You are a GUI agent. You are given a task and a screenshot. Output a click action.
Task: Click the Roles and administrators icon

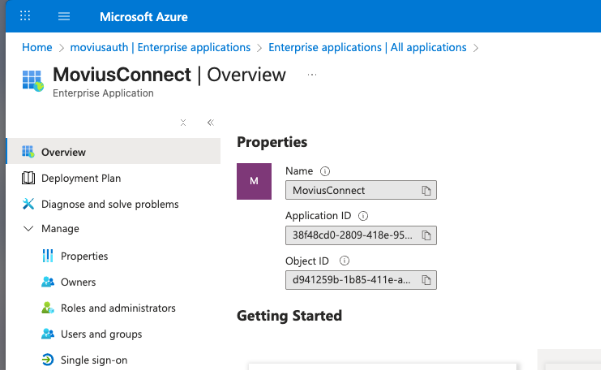(48, 308)
